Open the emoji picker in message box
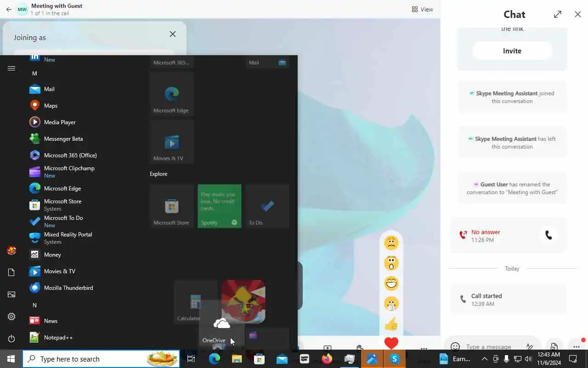This screenshot has width=588, height=368. [x=455, y=347]
